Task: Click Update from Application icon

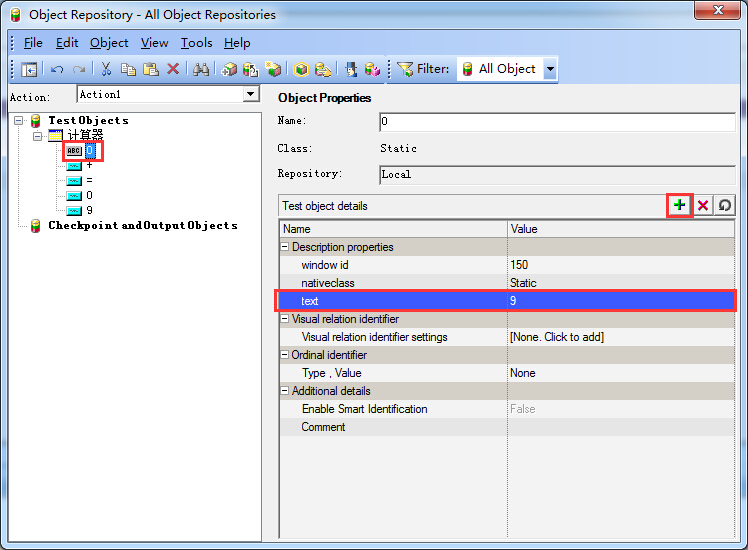Action: click(250, 70)
